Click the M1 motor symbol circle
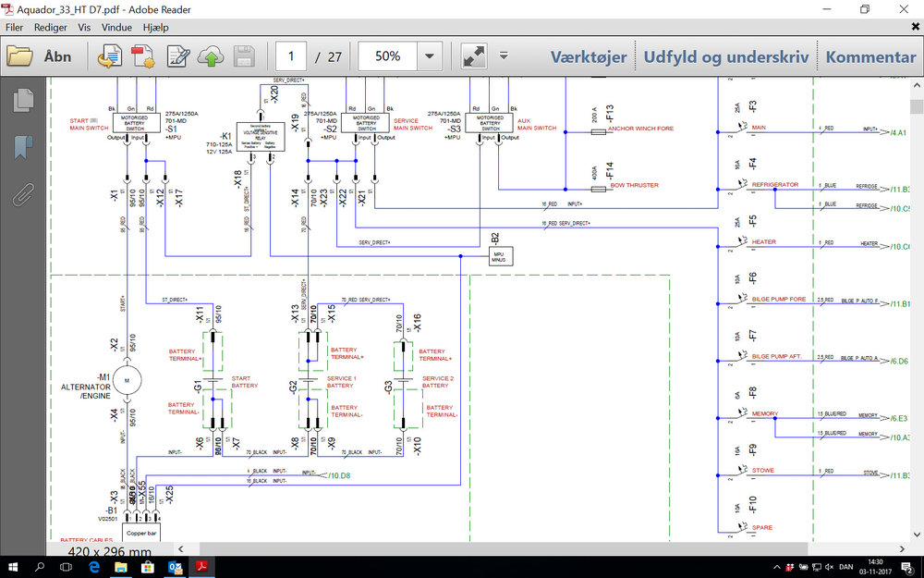This screenshot has width=924, height=578. [127, 380]
